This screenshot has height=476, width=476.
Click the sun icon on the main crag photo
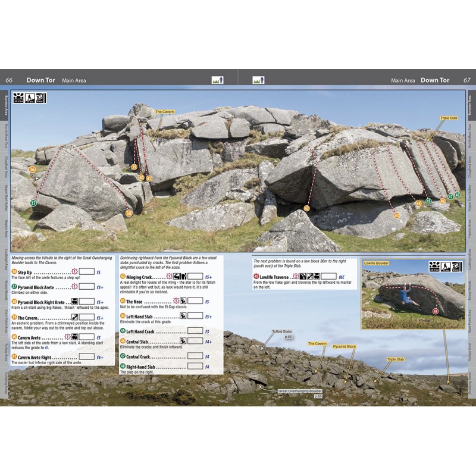point(17,98)
